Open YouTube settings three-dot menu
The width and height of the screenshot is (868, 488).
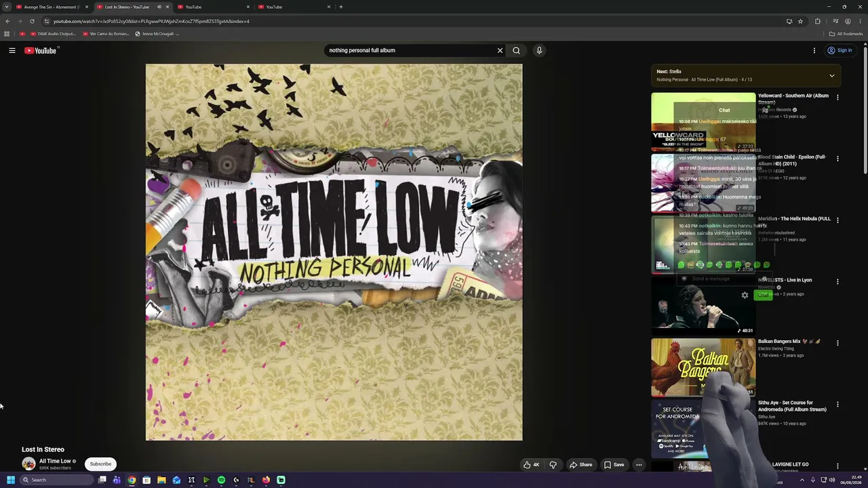[x=814, y=50]
